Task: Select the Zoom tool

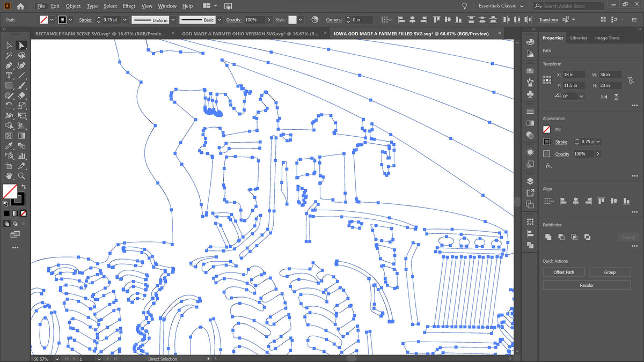Action: tap(21, 176)
